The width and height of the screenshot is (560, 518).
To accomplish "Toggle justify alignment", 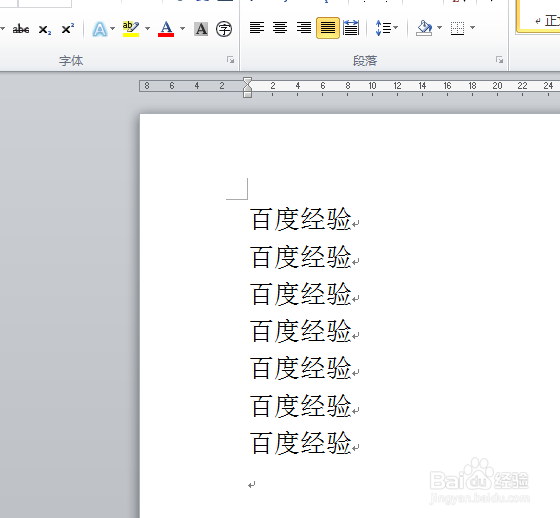I will tap(328, 28).
